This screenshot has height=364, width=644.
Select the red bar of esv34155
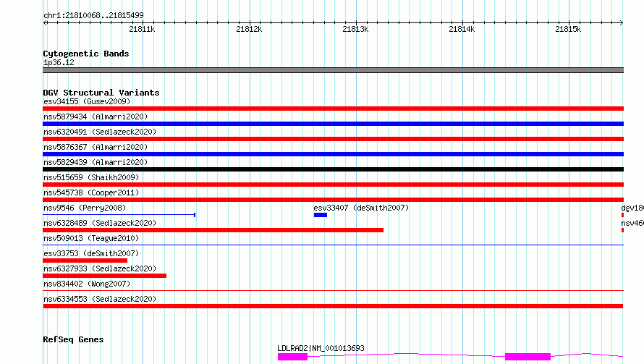pyautogui.click(x=333, y=109)
